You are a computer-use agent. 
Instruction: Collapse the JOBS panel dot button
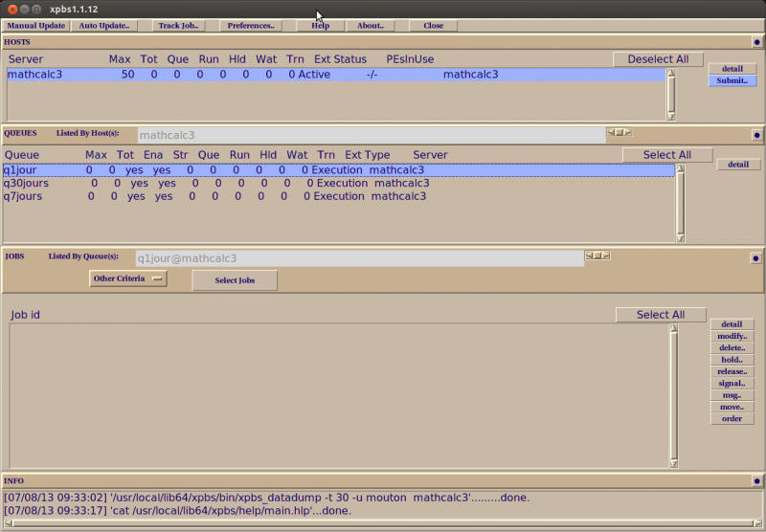pyautogui.click(x=755, y=258)
